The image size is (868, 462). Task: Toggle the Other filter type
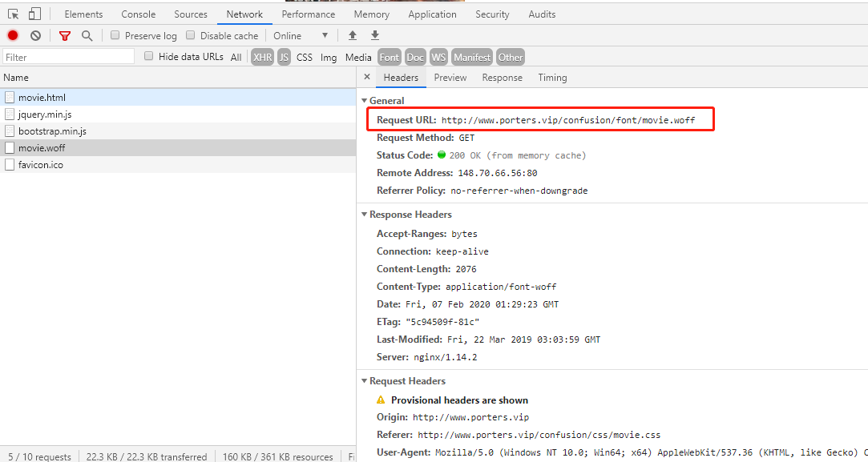point(511,57)
